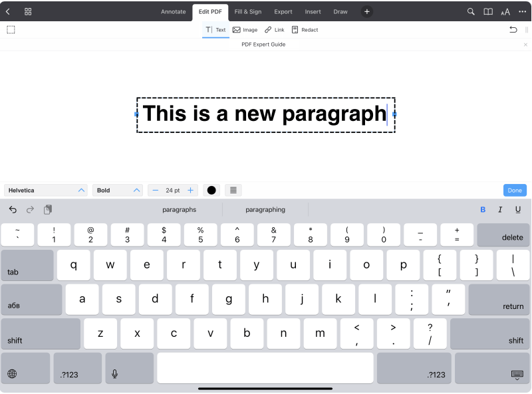
Task: Toggle Italic I in keyboard bar
Action: [500, 209]
